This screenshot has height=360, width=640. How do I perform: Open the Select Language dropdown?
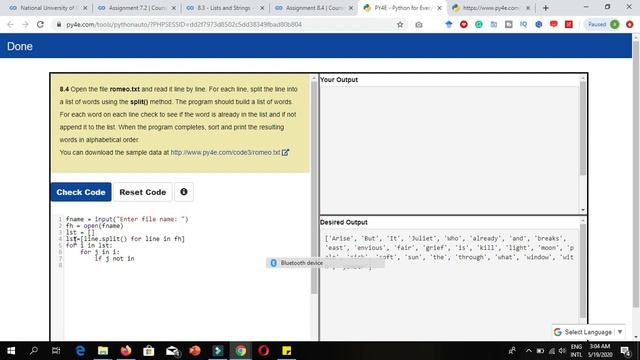(588, 332)
